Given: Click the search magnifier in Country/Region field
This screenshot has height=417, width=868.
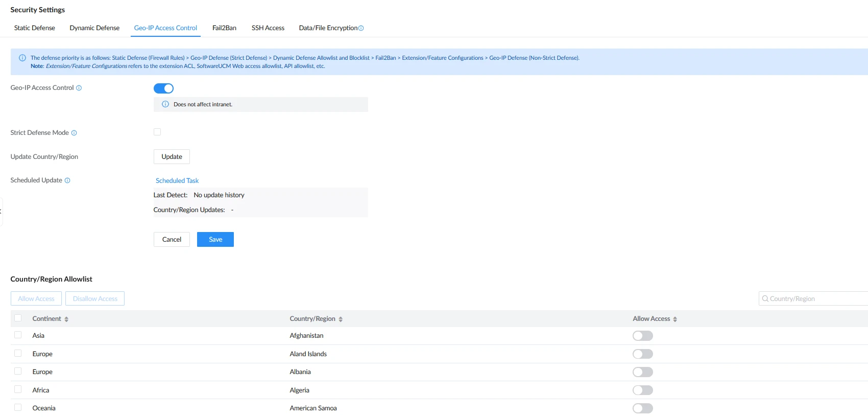Looking at the screenshot, I should pos(765,298).
